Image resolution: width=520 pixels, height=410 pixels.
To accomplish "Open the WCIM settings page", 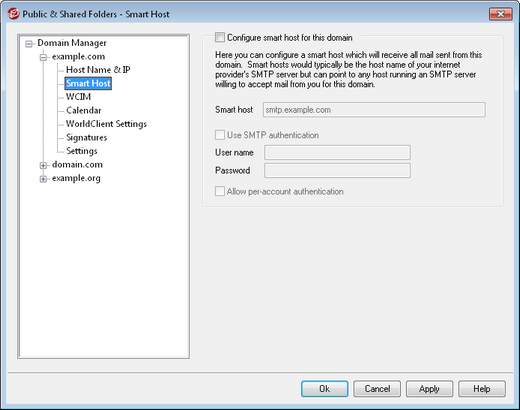I will pos(78,97).
